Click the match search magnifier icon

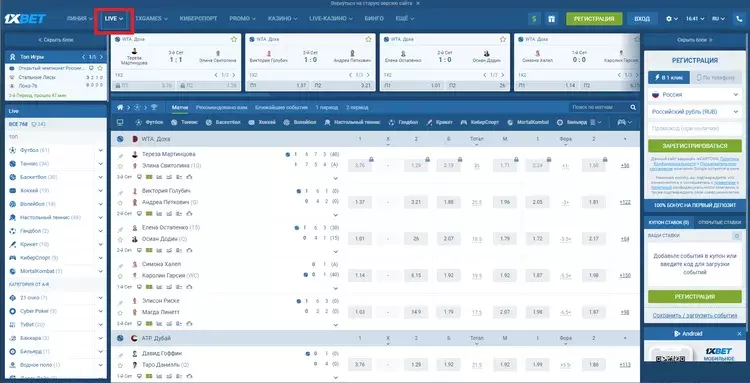pyautogui.click(x=633, y=108)
